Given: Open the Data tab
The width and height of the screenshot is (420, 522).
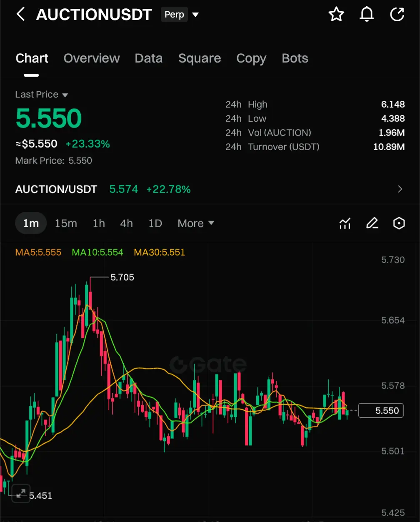Looking at the screenshot, I should [x=149, y=58].
